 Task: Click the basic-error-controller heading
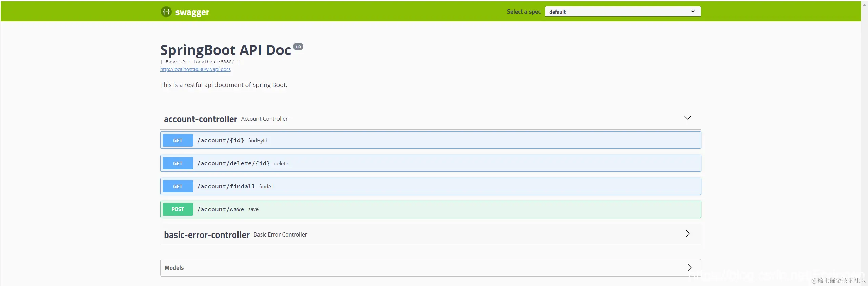tap(207, 235)
